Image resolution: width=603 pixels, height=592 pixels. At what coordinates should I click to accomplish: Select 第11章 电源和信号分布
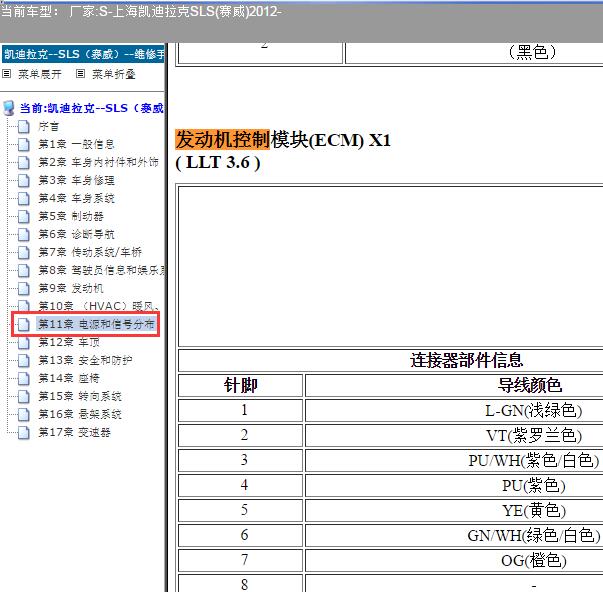coord(96,324)
